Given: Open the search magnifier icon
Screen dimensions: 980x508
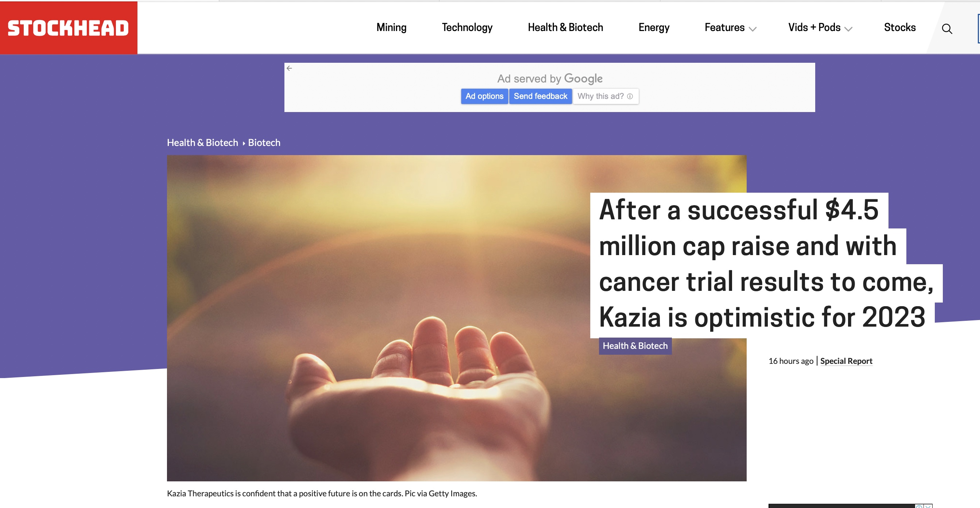Looking at the screenshot, I should click(x=946, y=29).
